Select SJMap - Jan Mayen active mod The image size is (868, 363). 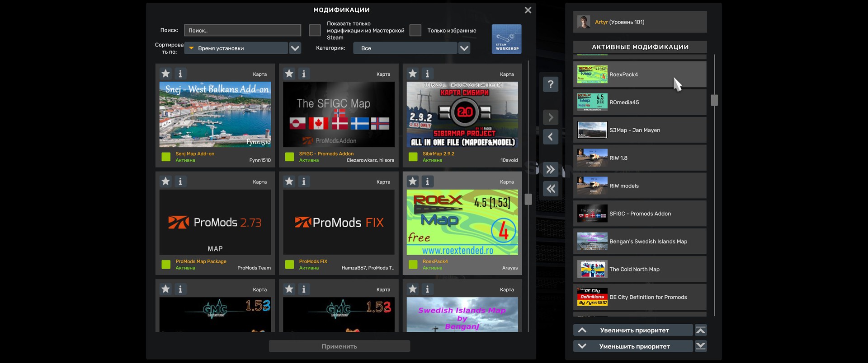click(640, 130)
